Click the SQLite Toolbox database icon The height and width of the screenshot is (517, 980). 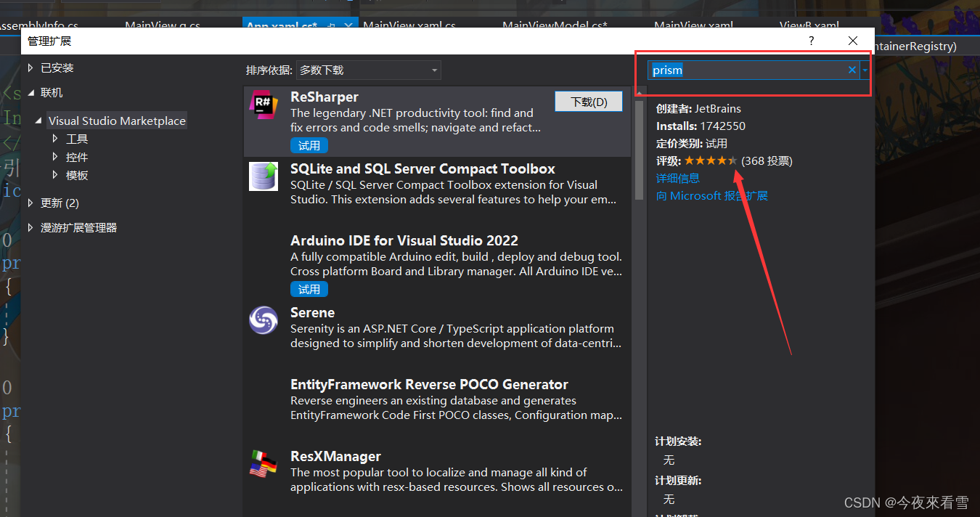[264, 176]
